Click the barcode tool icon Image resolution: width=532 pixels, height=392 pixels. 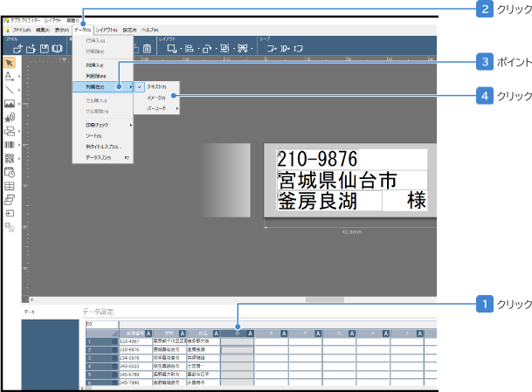pyautogui.click(x=10, y=145)
